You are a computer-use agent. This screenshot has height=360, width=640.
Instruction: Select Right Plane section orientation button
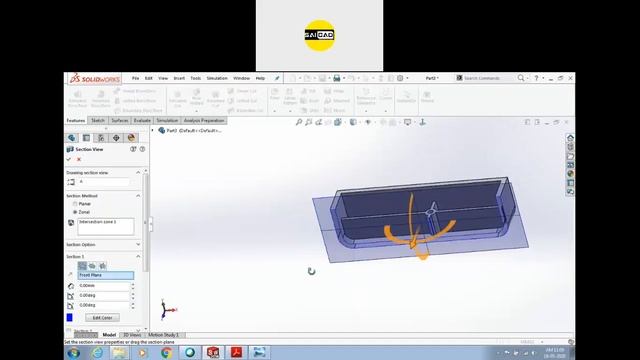(102, 266)
